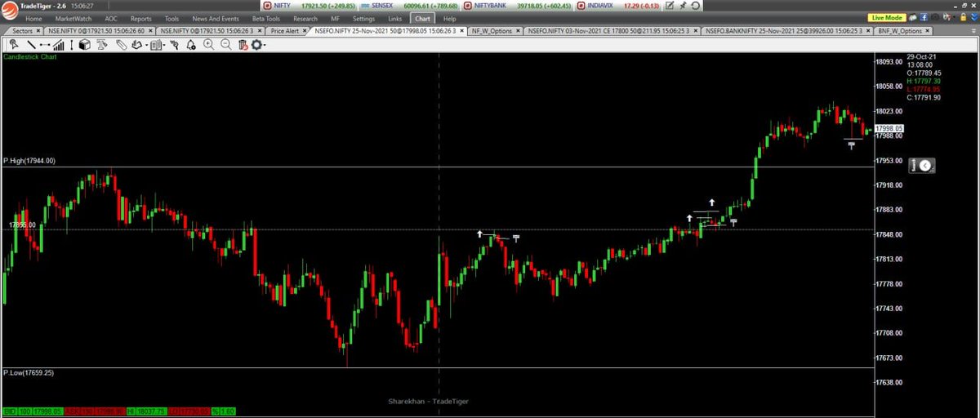Screen dimensions: 980x418
Task: Click the 3D cube icon in toolbar
Action: tap(85, 45)
